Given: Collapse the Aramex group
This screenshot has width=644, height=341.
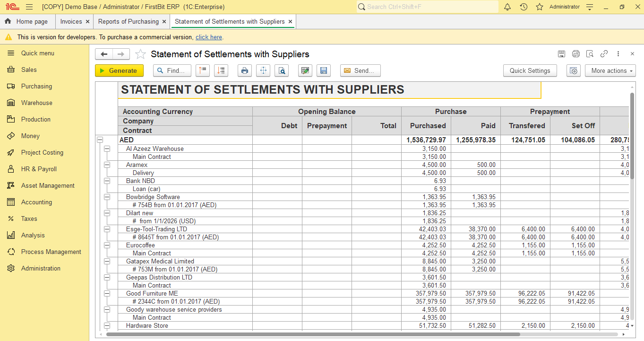Looking at the screenshot, I should click(x=107, y=165).
